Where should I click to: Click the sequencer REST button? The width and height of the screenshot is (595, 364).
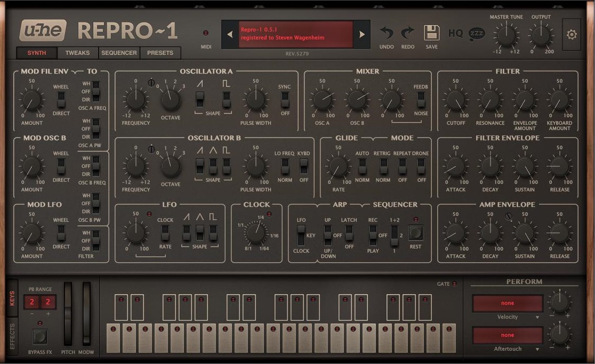415,232
